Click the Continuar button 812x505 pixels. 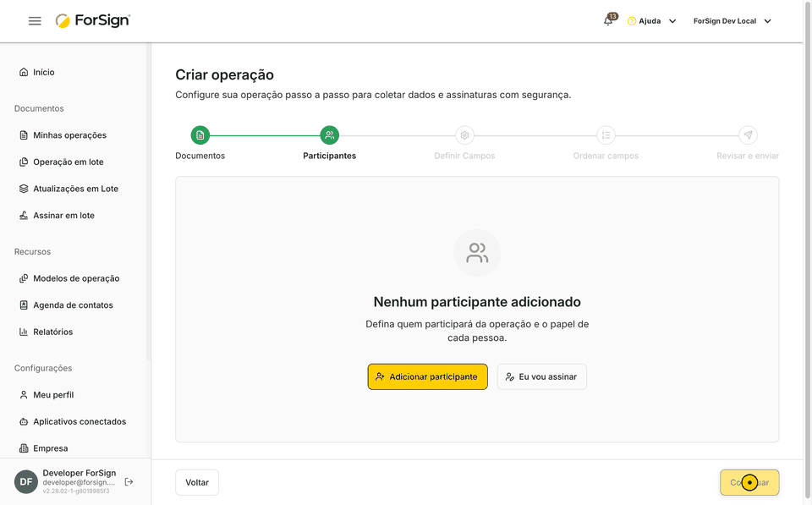click(749, 482)
